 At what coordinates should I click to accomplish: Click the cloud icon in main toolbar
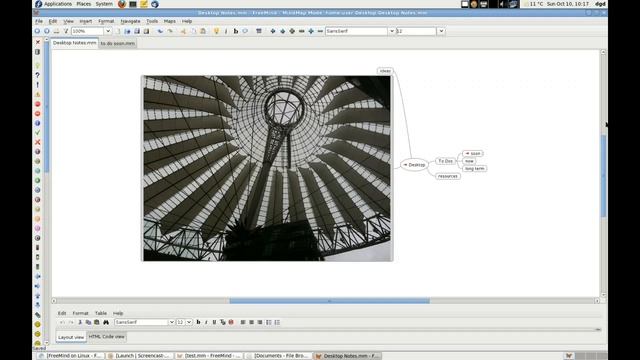(245, 31)
